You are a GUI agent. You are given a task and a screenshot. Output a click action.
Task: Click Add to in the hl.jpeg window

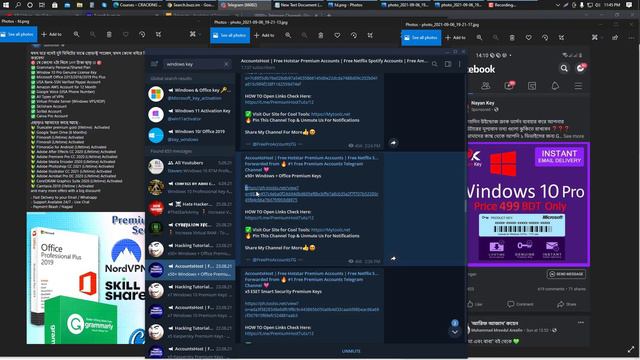tap(51, 35)
